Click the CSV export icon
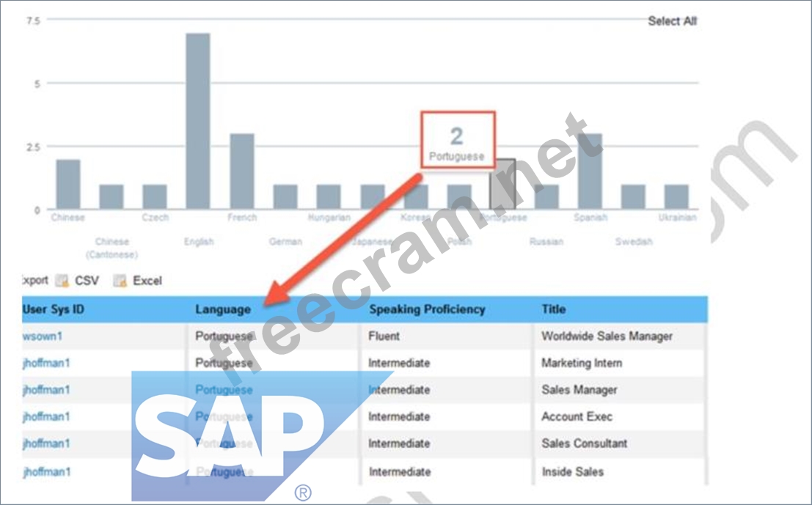The image size is (812, 505). (x=62, y=281)
